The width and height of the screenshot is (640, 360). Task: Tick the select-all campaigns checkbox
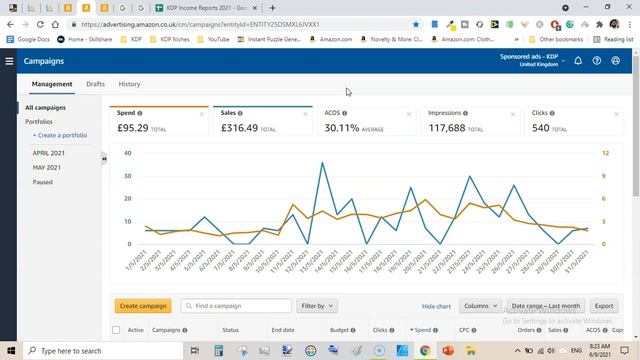[x=116, y=330]
